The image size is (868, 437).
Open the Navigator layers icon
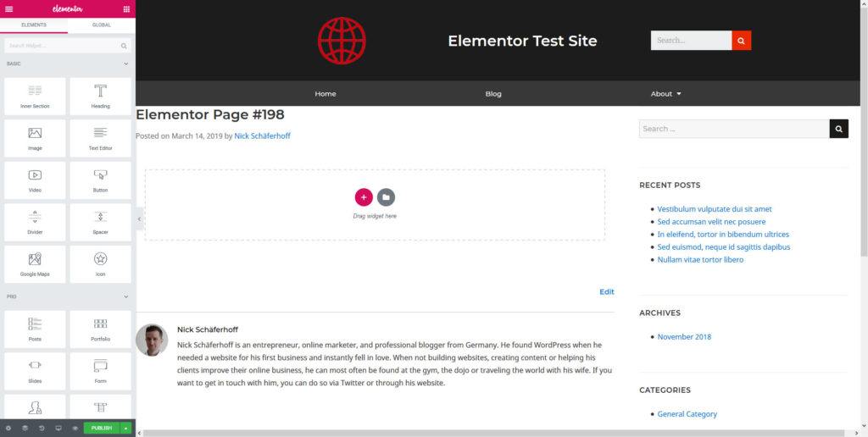click(25, 429)
